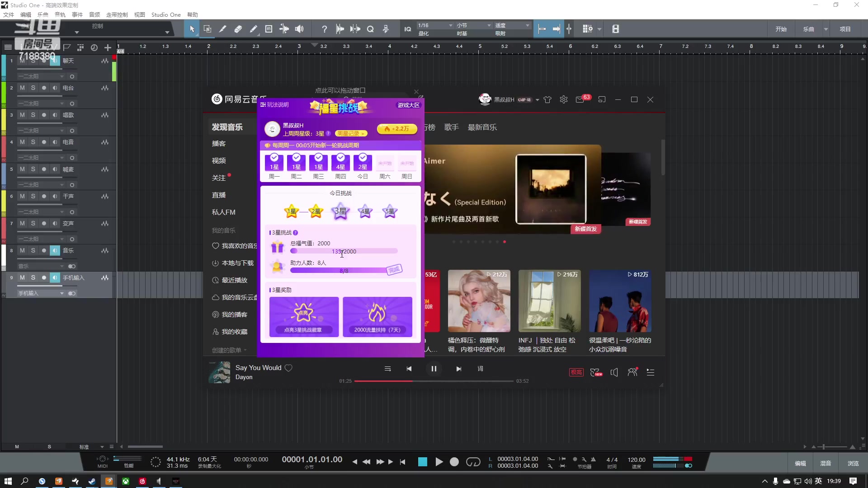Solo track 2 电台
The image size is (868, 488).
[x=33, y=88]
